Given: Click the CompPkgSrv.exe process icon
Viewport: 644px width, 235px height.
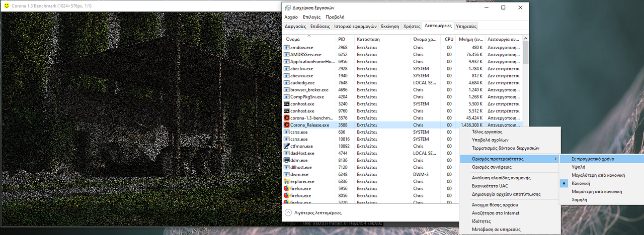Looking at the screenshot, I should coord(286,97).
